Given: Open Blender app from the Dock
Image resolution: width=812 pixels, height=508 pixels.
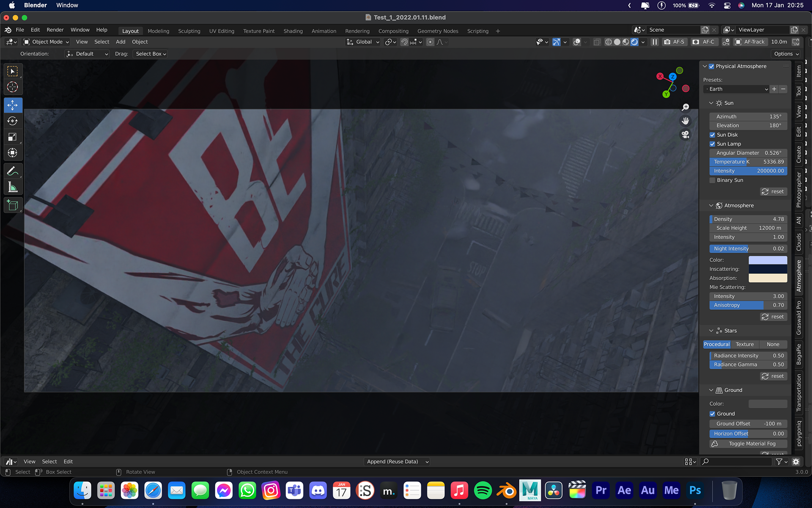Looking at the screenshot, I should [x=506, y=491].
